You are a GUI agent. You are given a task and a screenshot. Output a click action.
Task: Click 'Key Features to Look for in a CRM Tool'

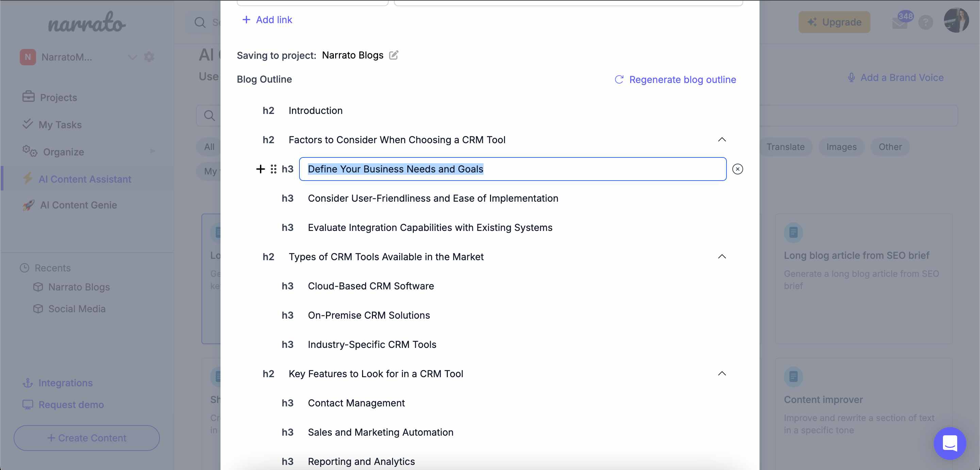tap(375, 374)
